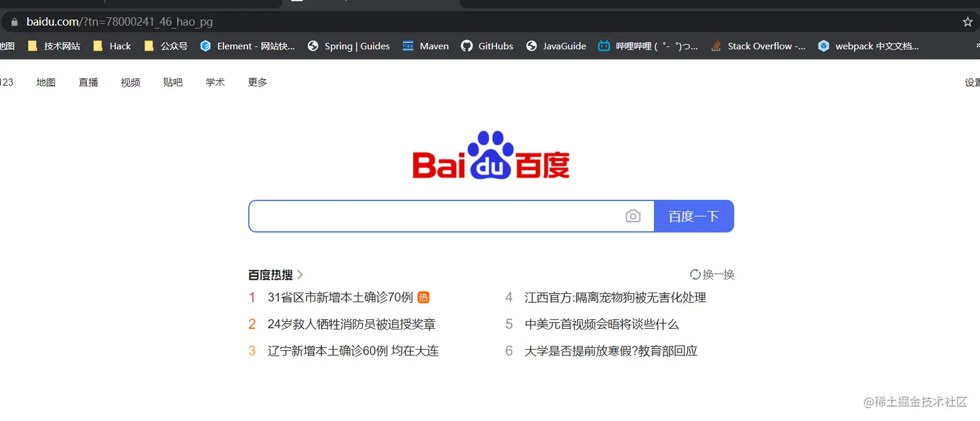Screen dimensions: 980x421
Task: Go to 直播 in the top navigation
Action: (88, 82)
